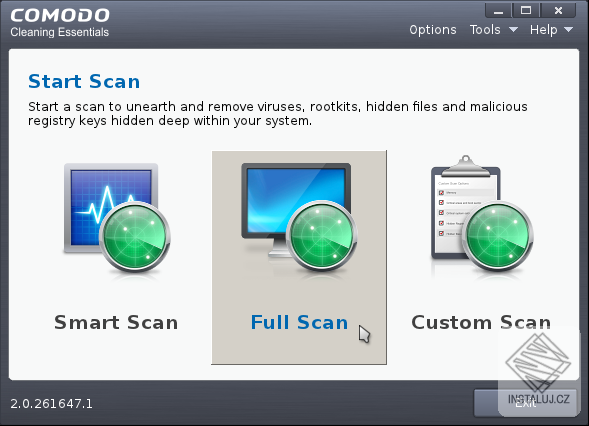Click the Custom Scan clipboard radar icon

click(482, 213)
